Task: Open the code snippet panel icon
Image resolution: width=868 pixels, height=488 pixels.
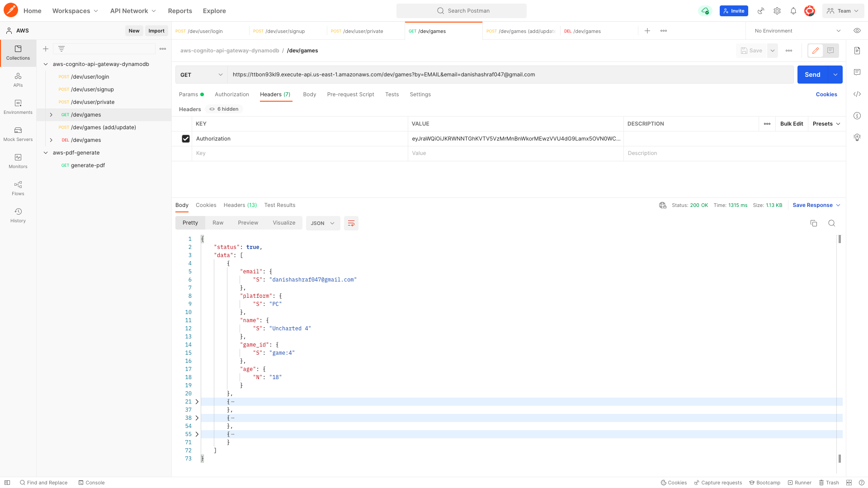Action: point(857,94)
